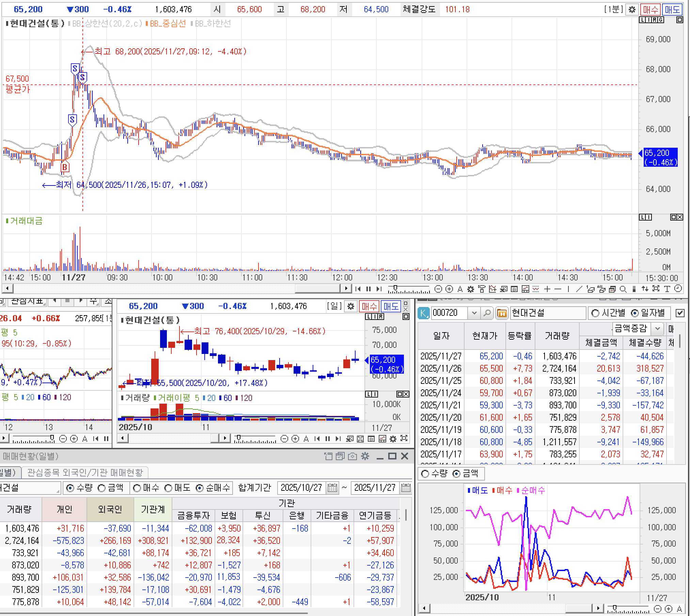
Task: Click the text T tool in minute chart toolbar
Action: [667, 289]
